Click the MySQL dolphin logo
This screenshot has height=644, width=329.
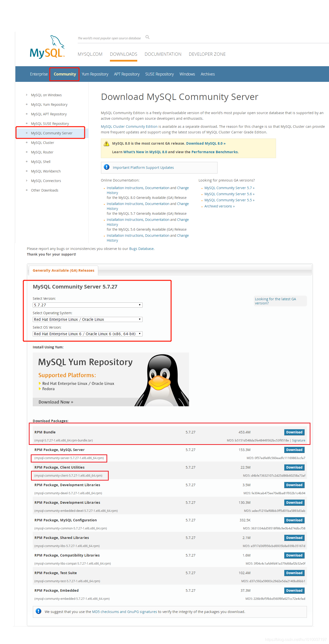(x=47, y=47)
